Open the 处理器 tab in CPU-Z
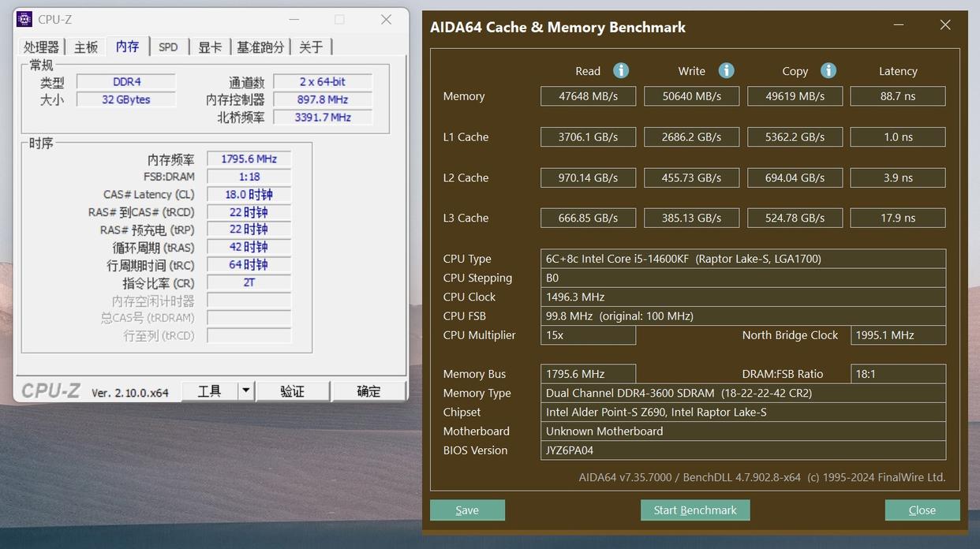 pos(42,47)
